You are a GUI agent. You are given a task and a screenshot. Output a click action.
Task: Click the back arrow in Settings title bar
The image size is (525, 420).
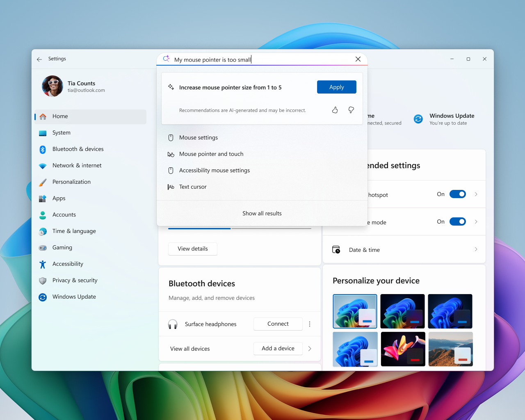coord(39,59)
